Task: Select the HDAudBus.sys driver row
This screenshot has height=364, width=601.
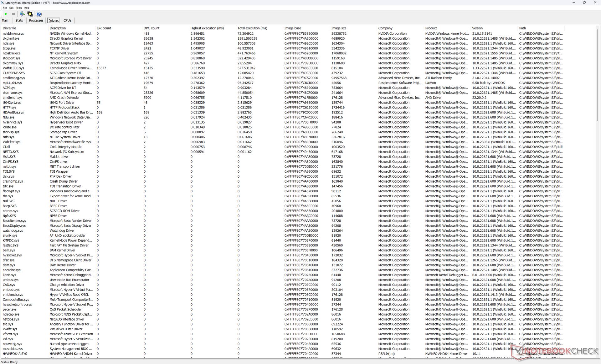Action: coord(283,112)
